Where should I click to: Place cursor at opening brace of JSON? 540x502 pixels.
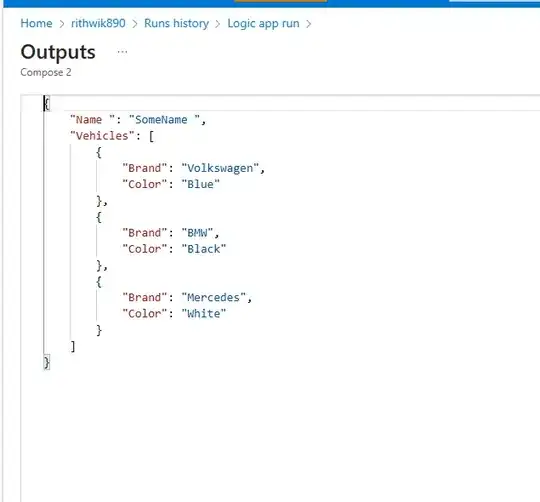pyautogui.click(x=47, y=103)
